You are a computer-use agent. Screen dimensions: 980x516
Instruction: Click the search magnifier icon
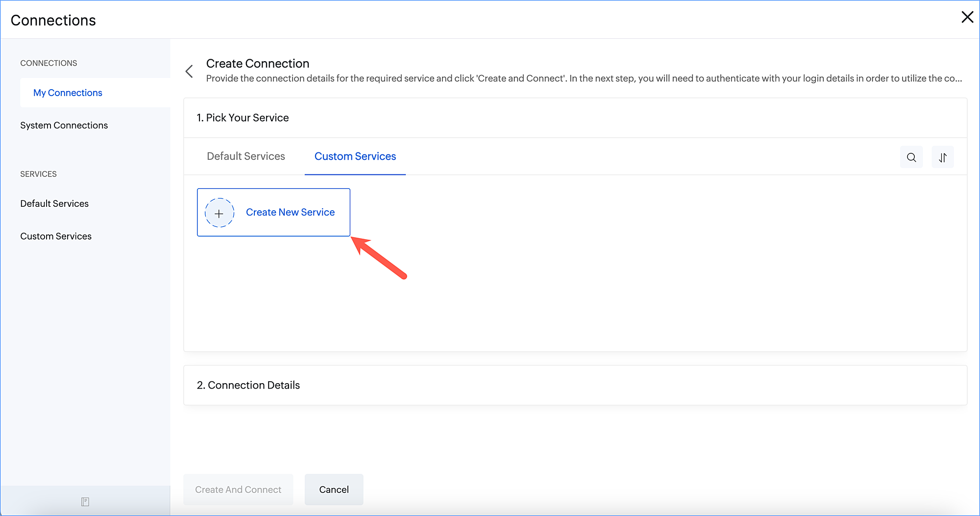911,157
